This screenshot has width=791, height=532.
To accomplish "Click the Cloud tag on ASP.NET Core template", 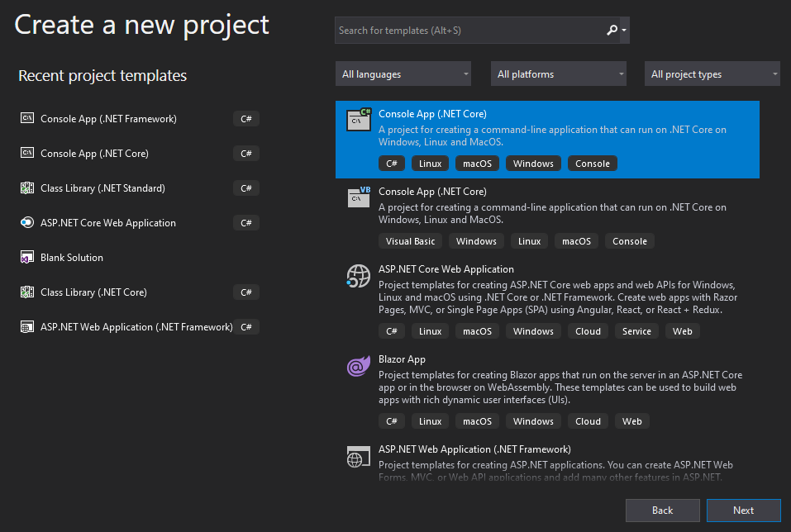I will coord(588,331).
